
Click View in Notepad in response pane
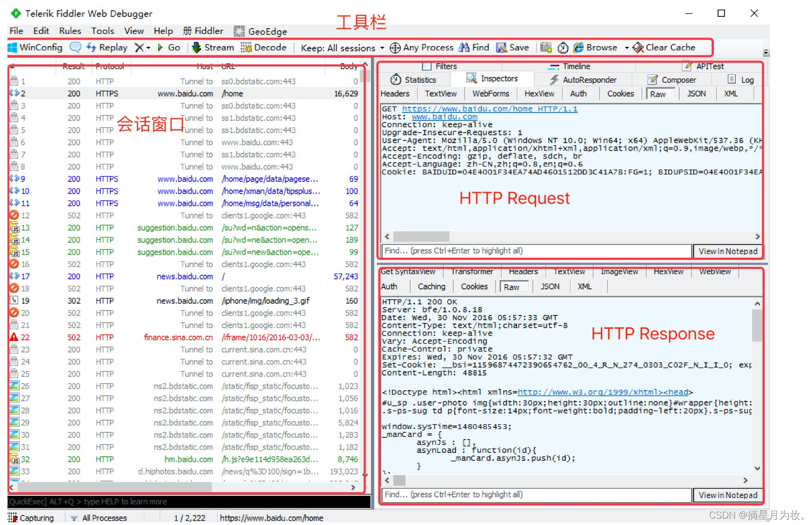tap(728, 495)
